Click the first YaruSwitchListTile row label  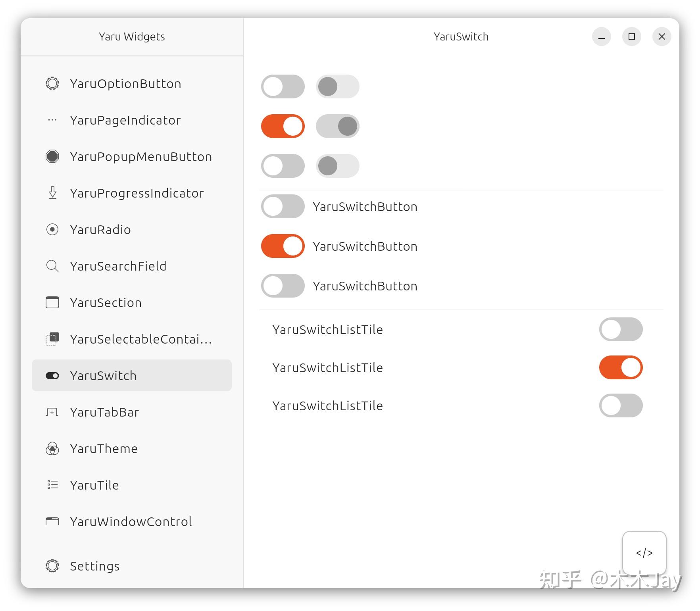tap(327, 330)
